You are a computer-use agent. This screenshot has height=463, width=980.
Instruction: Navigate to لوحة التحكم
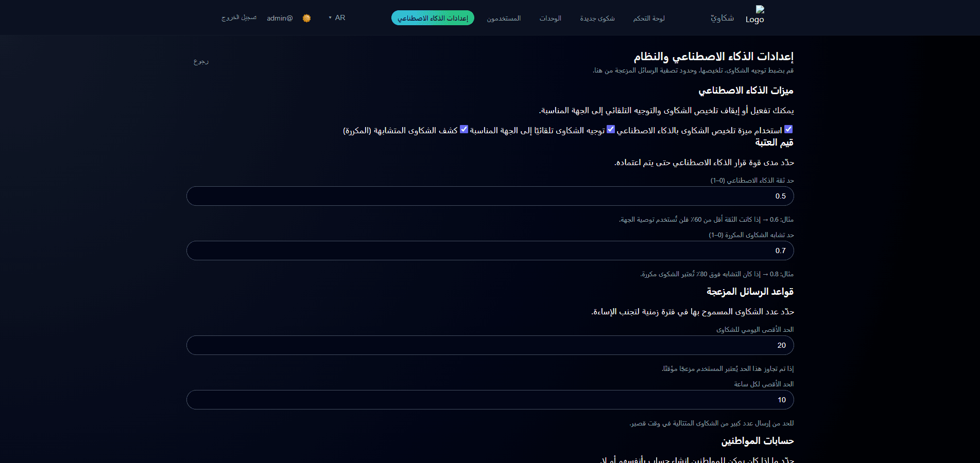[648, 17]
